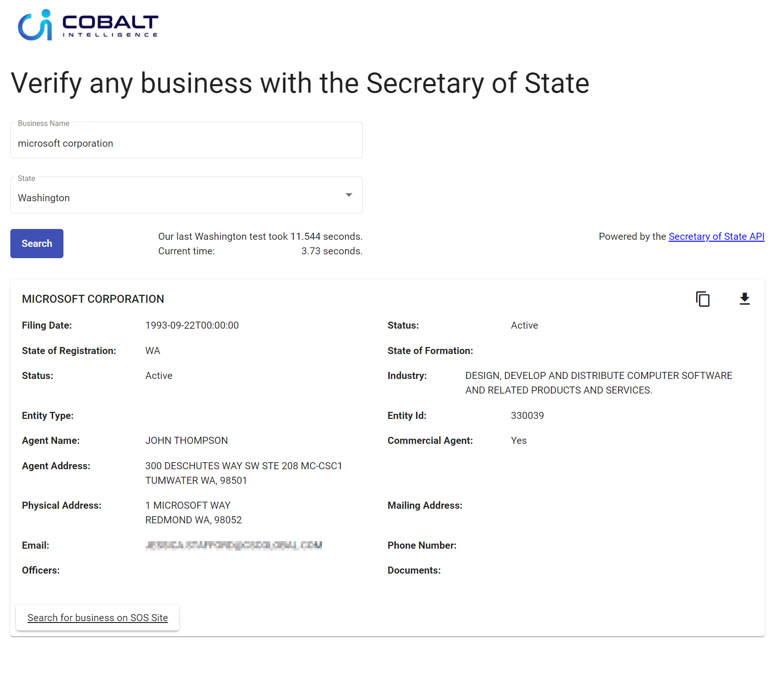Click the Commercial Agent Yes value

coord(518,440)
